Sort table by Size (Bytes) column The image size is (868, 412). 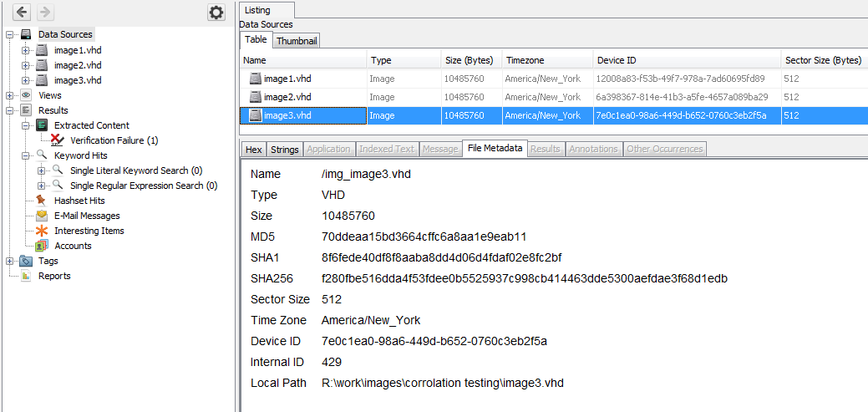click(469, 60)
